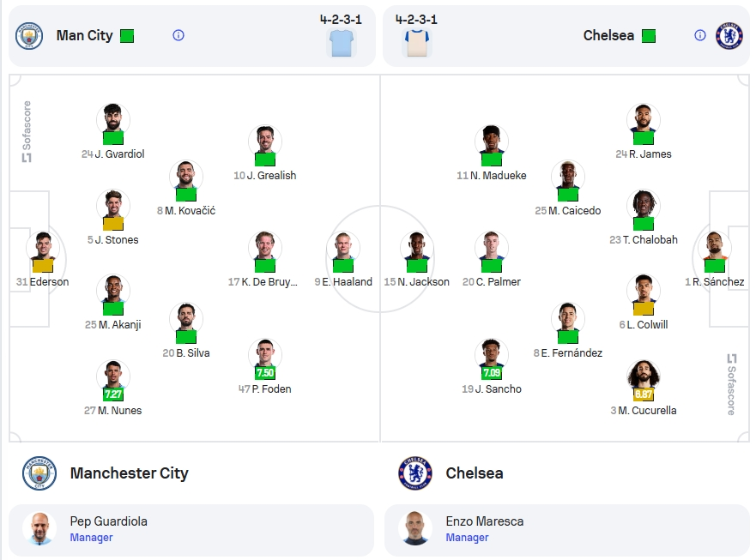This screenshot has height=560, width=756.
Task: Click the Man City crest in header
Action: pyautogui.click(x=29, y=36)
